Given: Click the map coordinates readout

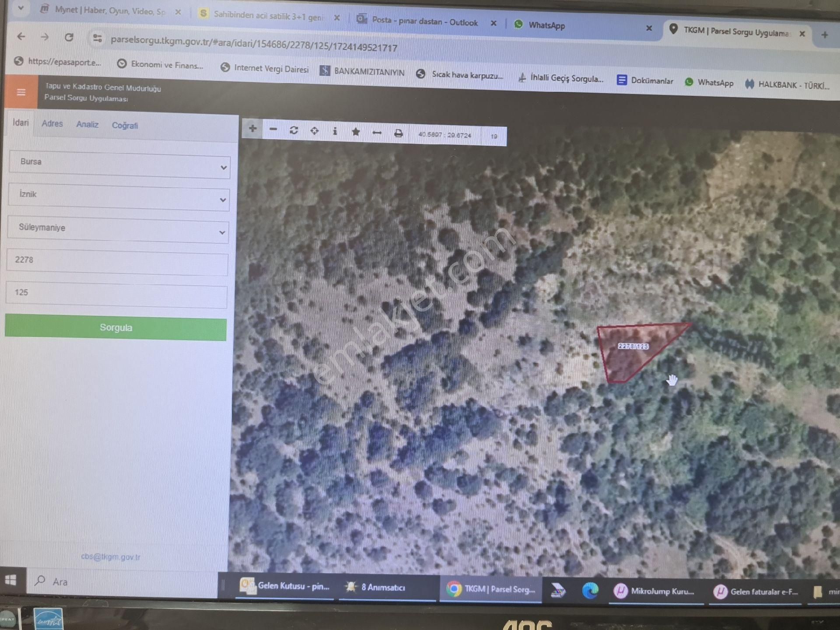Looking at the screenshot, I should tap(444, 135).
